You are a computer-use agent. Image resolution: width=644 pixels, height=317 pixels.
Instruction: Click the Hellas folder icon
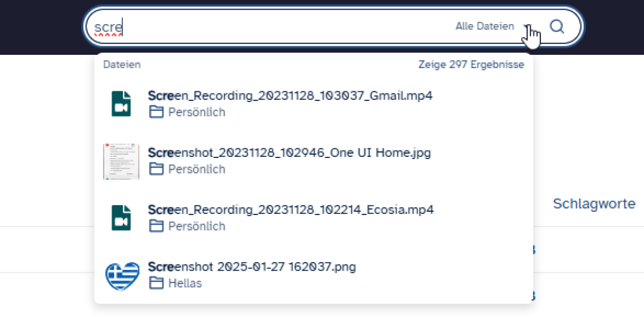[156, 283]
